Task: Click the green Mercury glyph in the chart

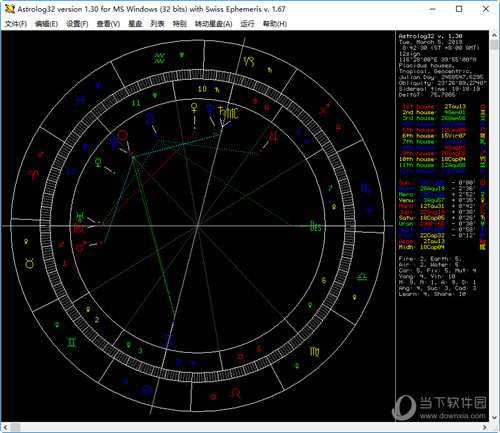Action: coord(98,162)
